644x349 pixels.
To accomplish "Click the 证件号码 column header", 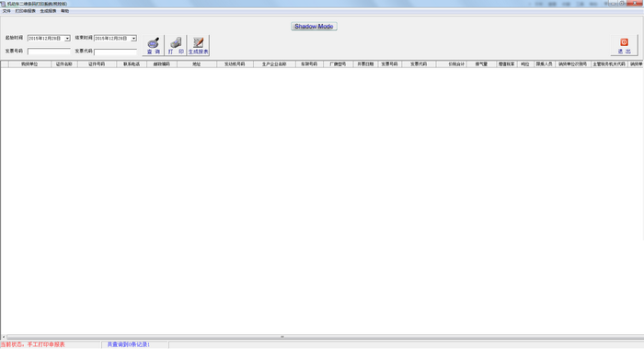I will [x=97, y=64].
